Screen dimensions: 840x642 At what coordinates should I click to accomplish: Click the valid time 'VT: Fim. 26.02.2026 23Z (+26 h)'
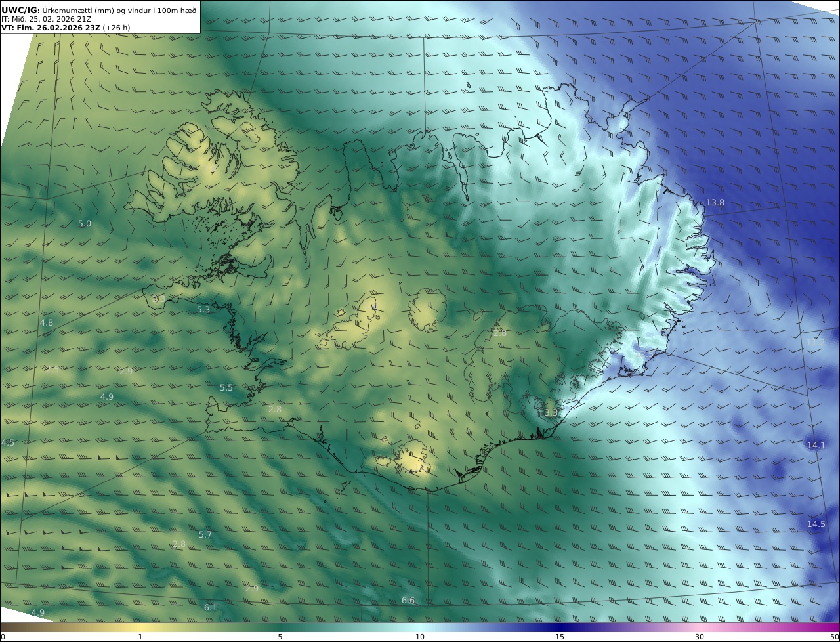(66, 28)
